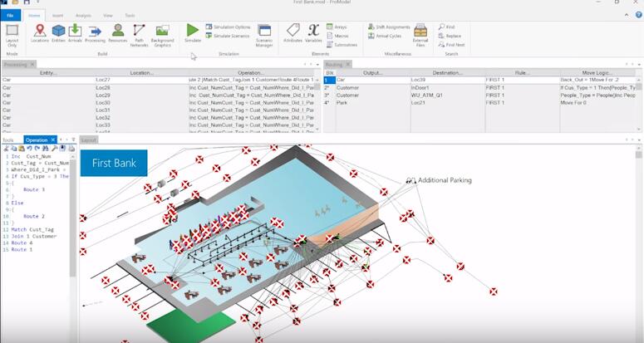Screen dimensions: 644x343
Task: Select the Loc28 processing row
Action: (x=159, y=88)
